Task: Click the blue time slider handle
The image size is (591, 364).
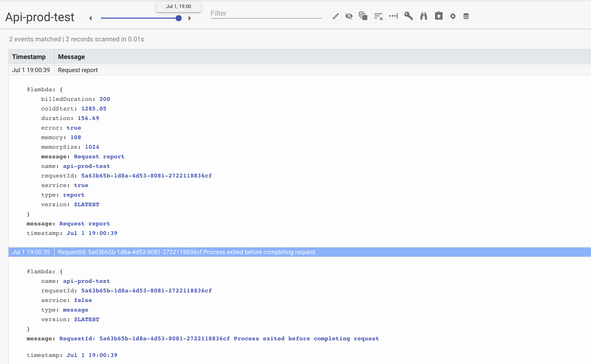Action: pos(179,18)
